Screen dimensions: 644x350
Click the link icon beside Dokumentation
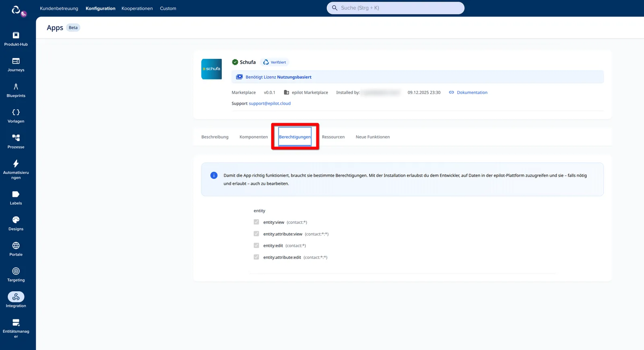point(452,92)
